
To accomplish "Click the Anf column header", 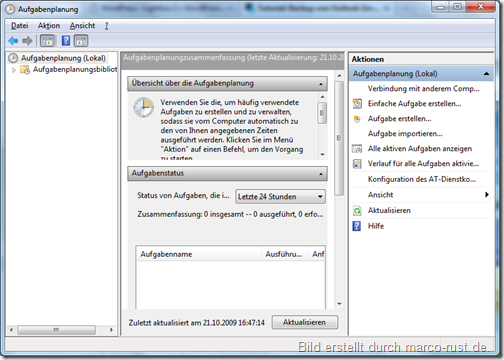I will pos(317,254).
